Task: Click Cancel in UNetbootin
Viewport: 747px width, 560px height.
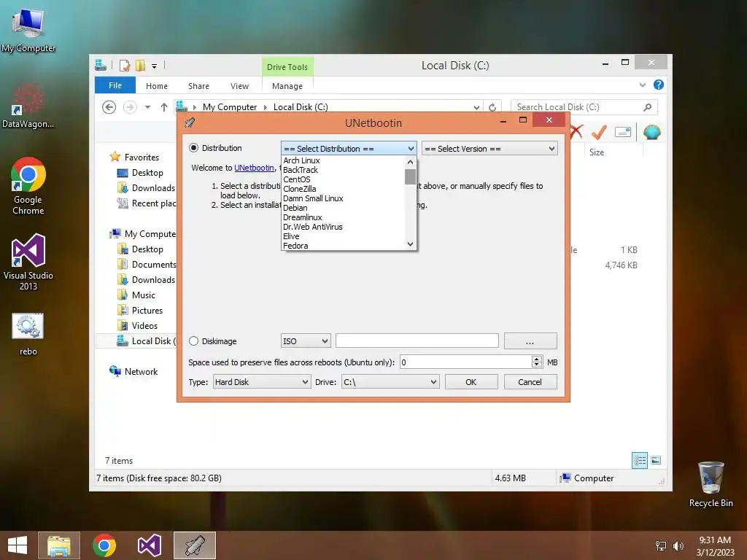Action: [x=530, y=382]
